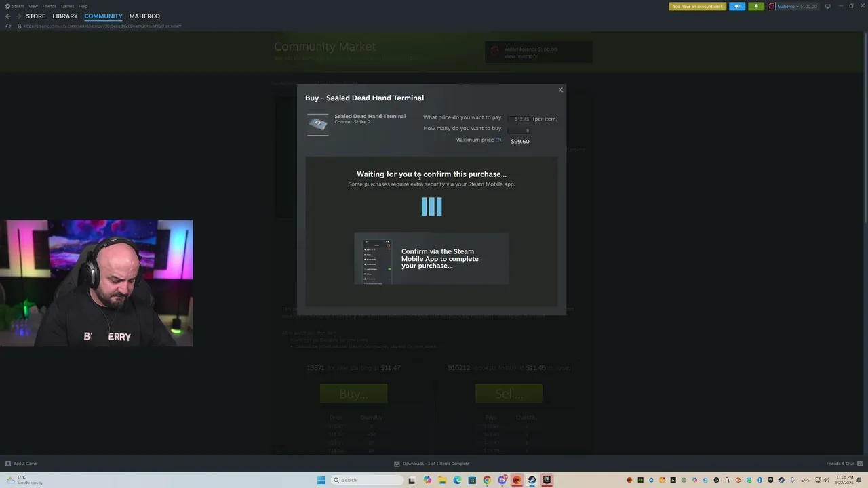Switch to the COMMUNITY tab
The width and height of the screenshot is (868, 488).
coord(103,16)
